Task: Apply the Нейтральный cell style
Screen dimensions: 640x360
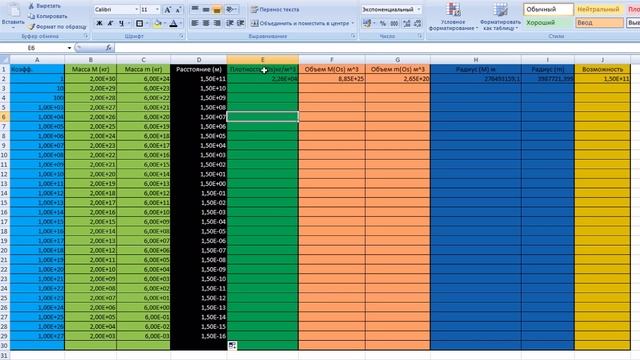Action: click(x=599, y=9)
